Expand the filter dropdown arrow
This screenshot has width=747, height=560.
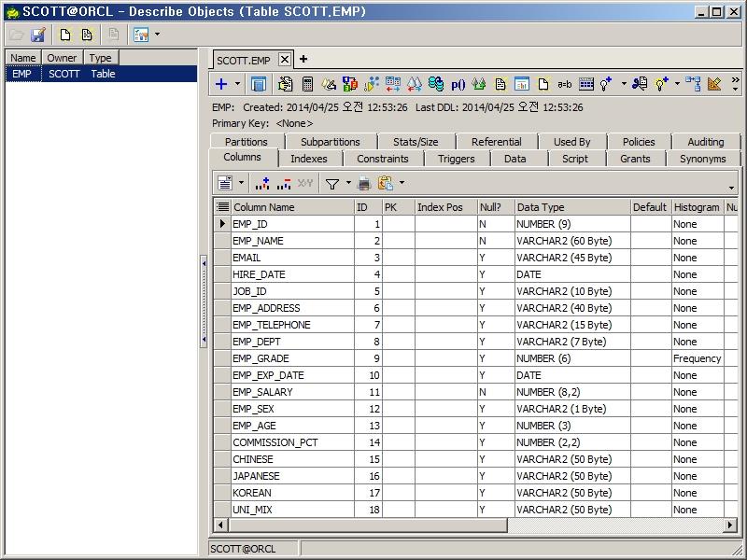(348, 184)
